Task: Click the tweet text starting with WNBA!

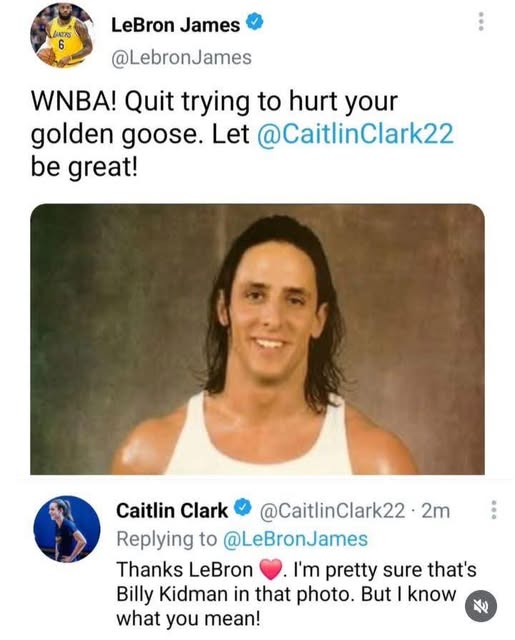Action: [242, 134]
